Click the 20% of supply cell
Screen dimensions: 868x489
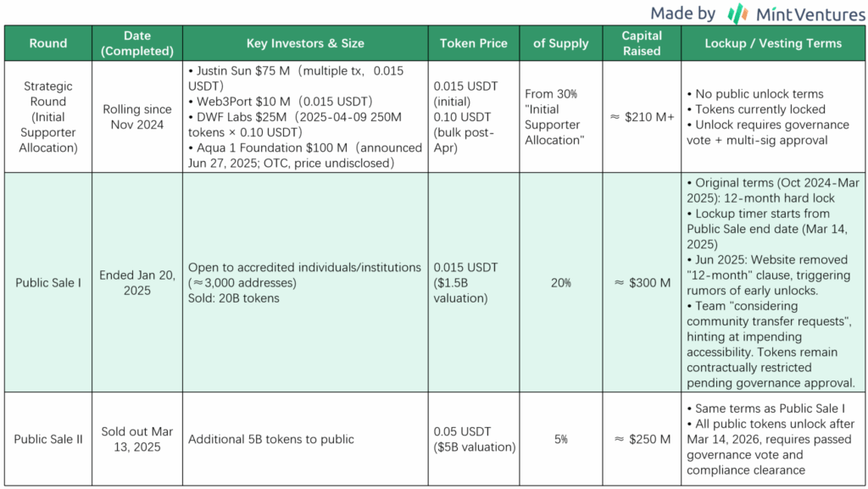click(x=561, y=283)
